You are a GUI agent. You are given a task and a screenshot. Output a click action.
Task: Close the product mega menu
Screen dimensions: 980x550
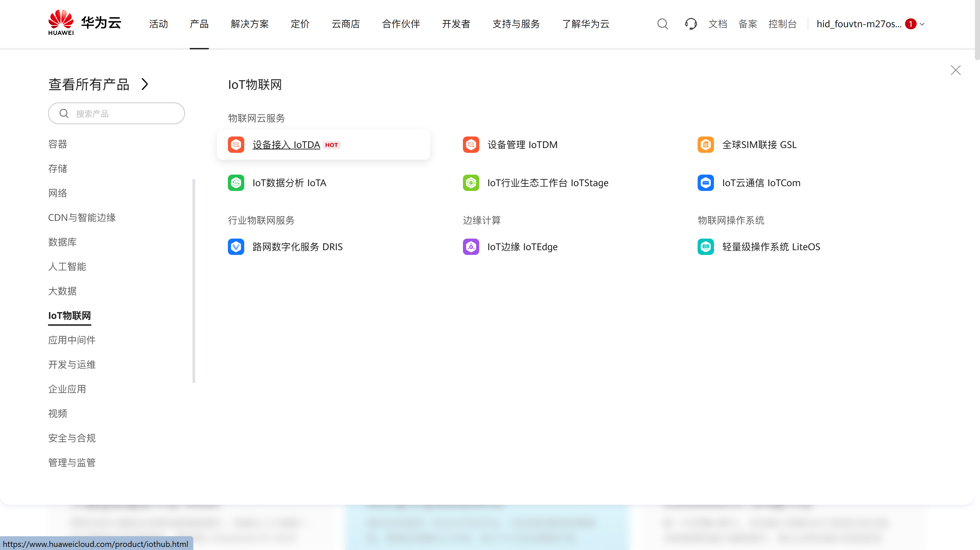(x=955, y=70)
